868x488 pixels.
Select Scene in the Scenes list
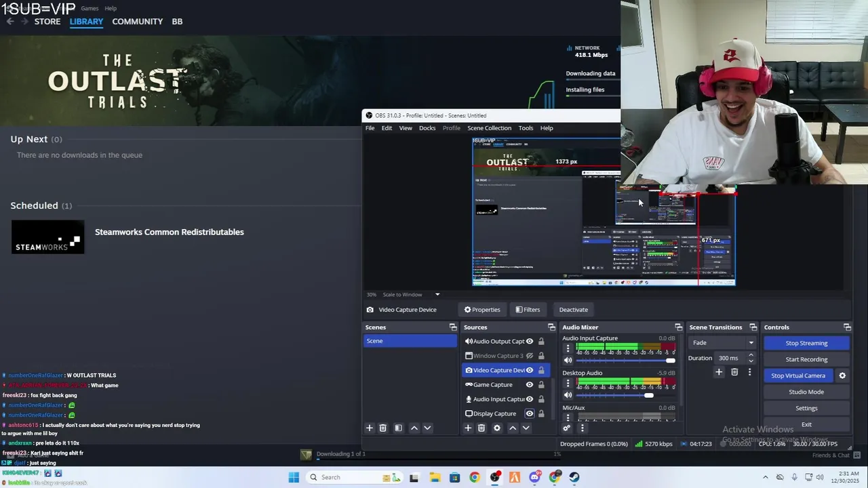click(410, 341)
